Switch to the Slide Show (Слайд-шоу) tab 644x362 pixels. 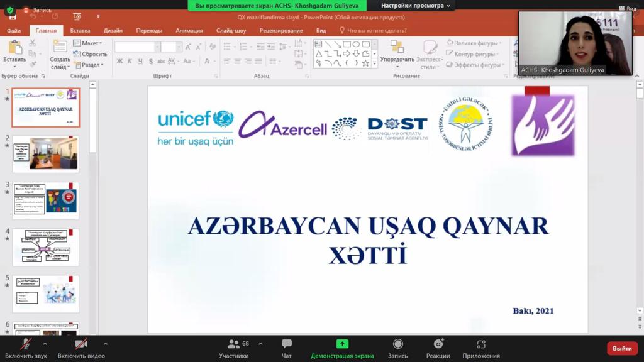(x=231, y=31)
